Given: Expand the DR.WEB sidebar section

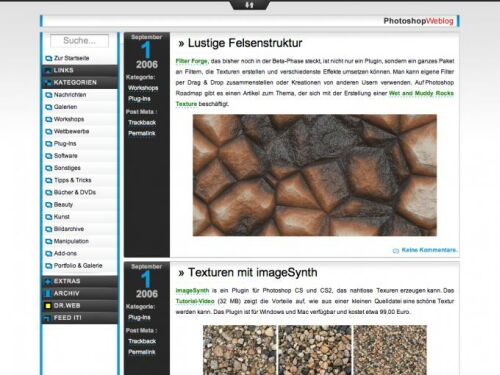Looking at the screenshot, I should pos(80,305).
